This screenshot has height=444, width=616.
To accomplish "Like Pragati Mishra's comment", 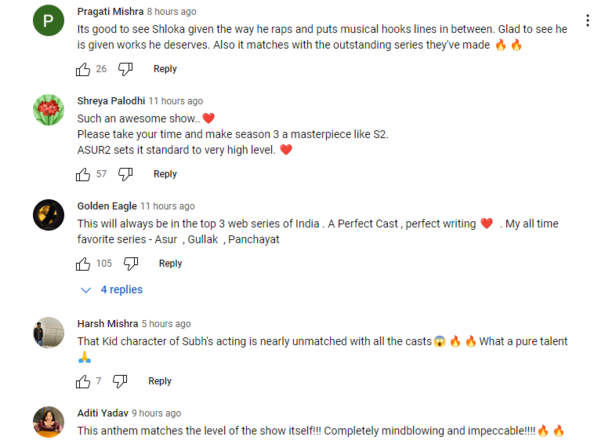I will point(83,69).
